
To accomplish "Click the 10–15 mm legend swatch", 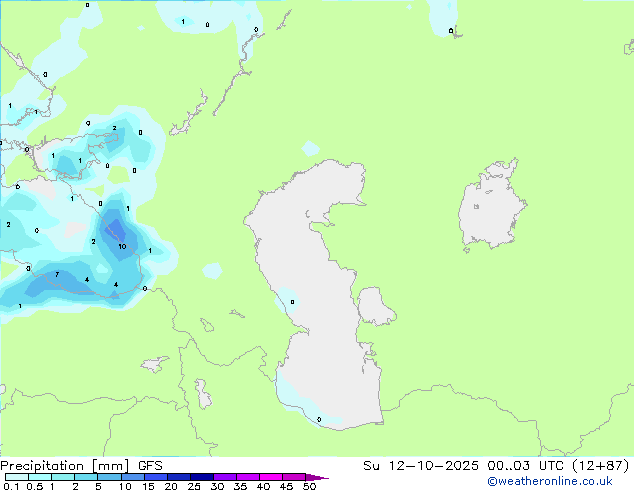I will 133,477.
